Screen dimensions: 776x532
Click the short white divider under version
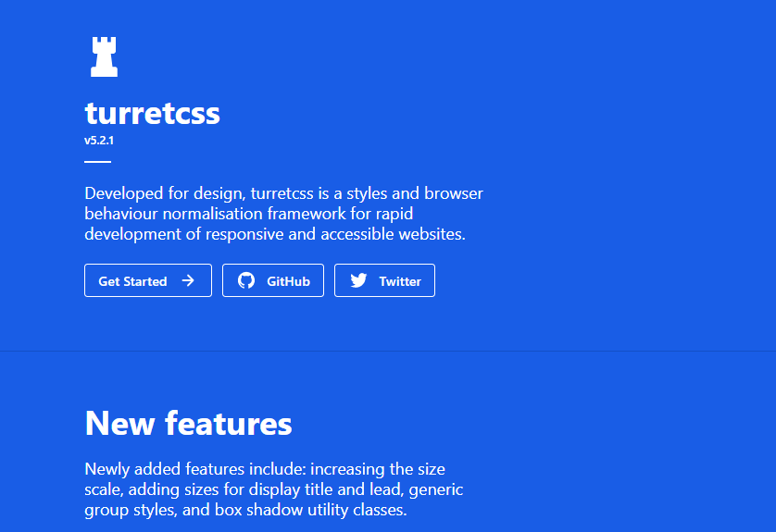(x=97, y=162)
